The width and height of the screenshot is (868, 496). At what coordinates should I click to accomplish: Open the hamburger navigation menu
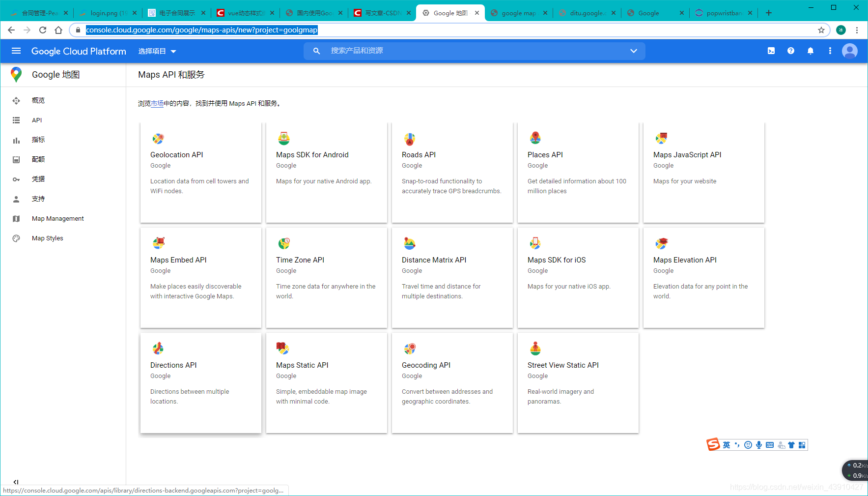coord(16,51)
